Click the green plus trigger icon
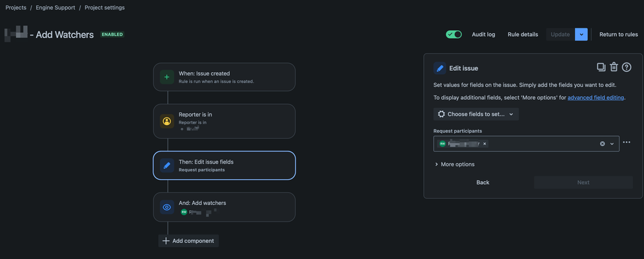644x259 pixels. click(x=166, y=77)
